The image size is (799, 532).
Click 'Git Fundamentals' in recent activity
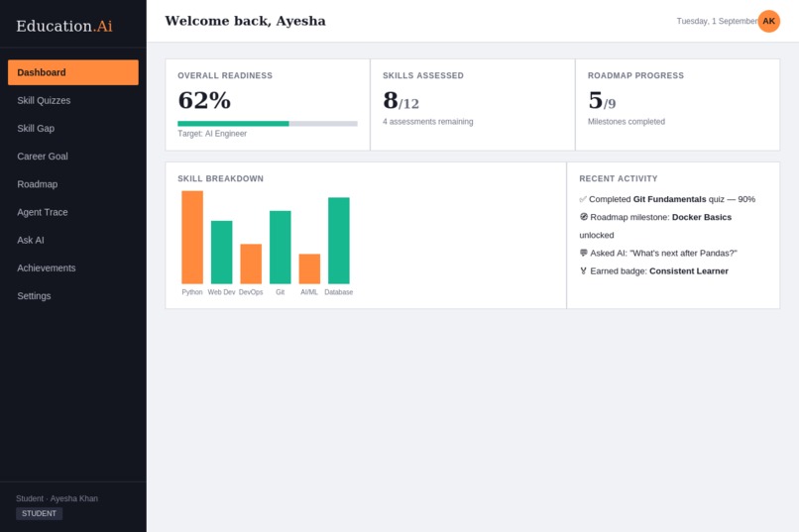tap(669, 199)
